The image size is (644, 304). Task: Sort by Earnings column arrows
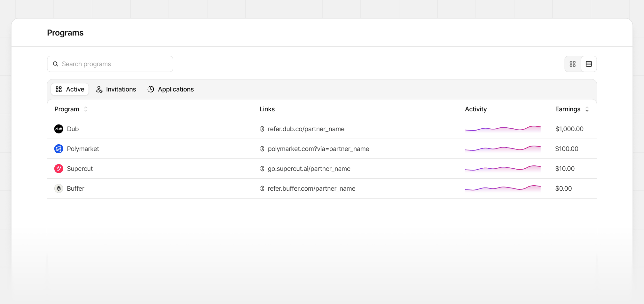pyautogui.click(x=587, y=109)
